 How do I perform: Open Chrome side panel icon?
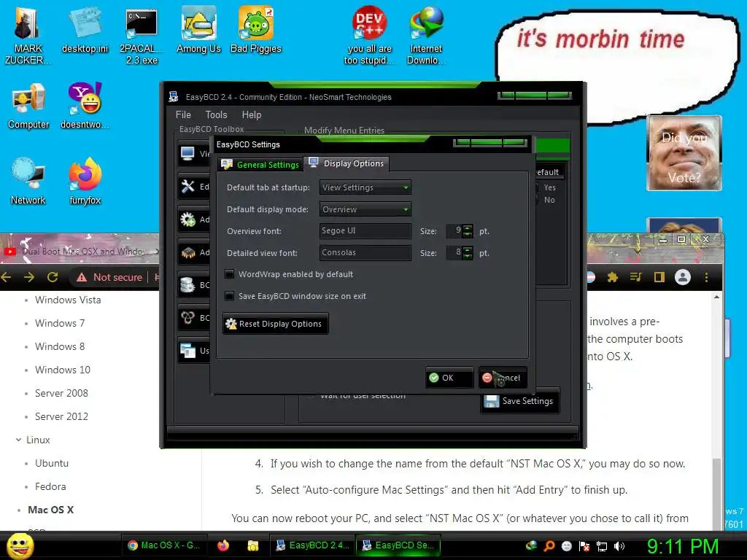point(659,277)
